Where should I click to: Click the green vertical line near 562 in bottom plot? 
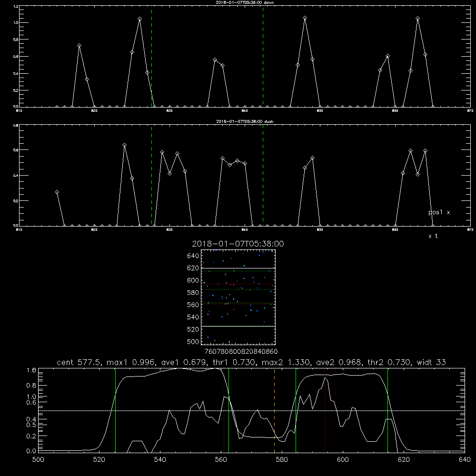tap(228, 410)
